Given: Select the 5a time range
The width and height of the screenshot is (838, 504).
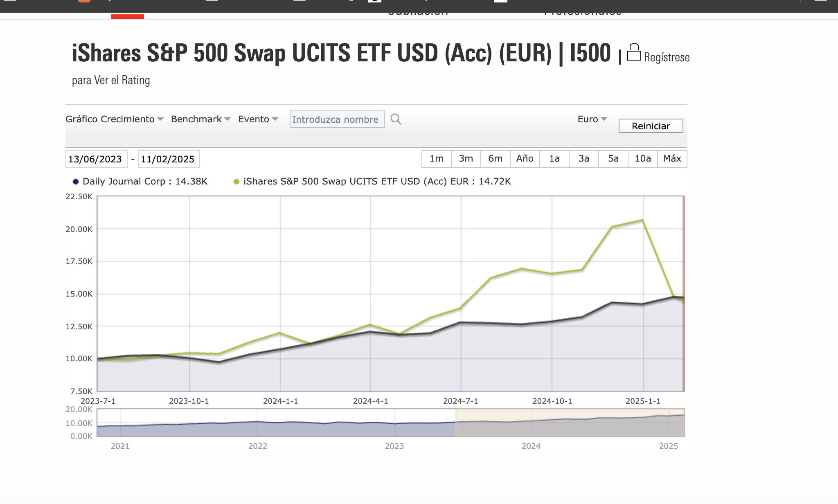Looking at the screenshot, I should (x=613, y=159).
